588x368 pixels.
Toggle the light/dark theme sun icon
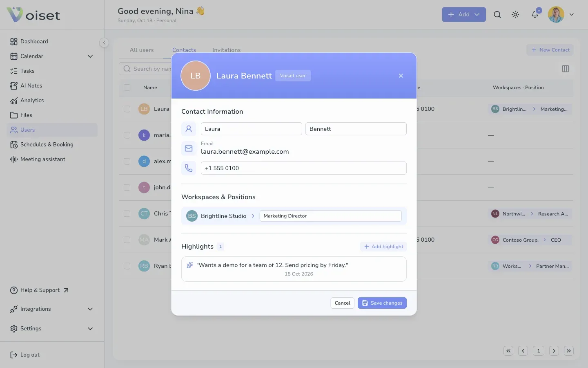pos(515,15)
